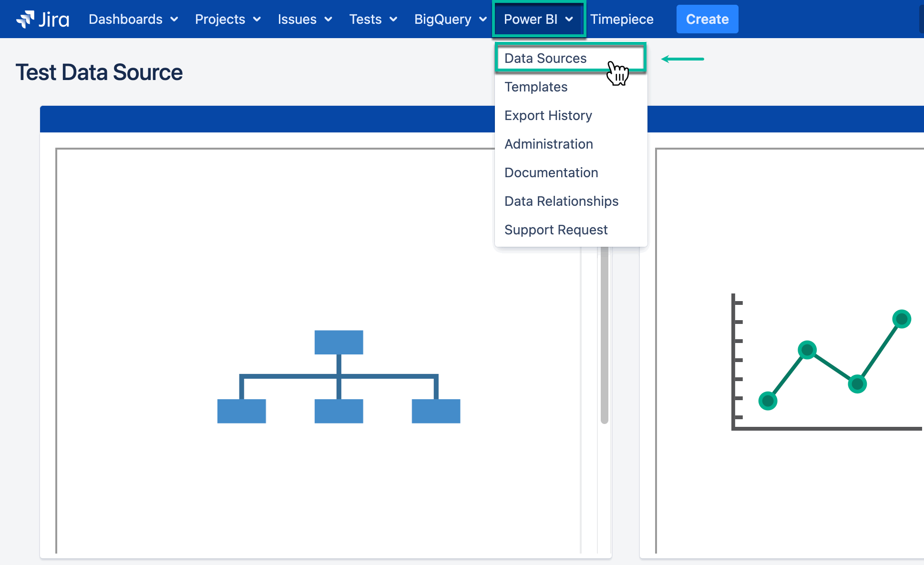Image resolution: width=924 pixels, height=565 pixels.
Task: Click Support Request in dropdown
Action: tap(556, 230)
